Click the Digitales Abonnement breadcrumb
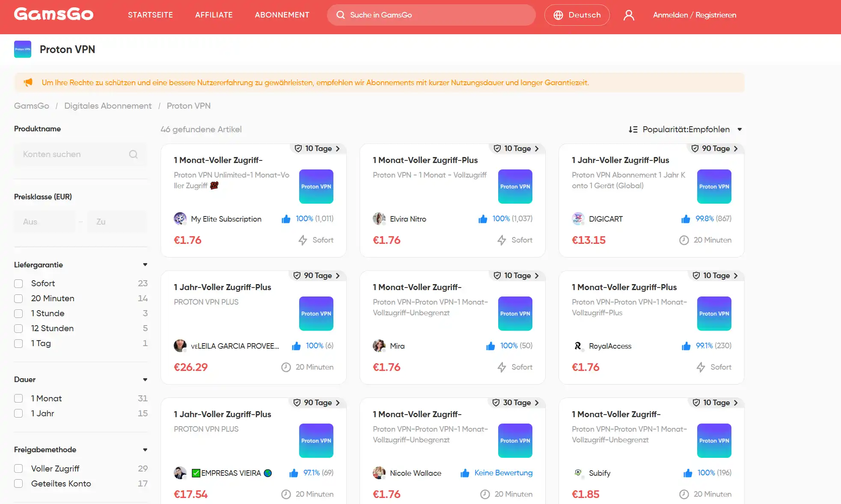Image resolution: width=841 pixels, height=504 pixels. click(x=108, y=106)
